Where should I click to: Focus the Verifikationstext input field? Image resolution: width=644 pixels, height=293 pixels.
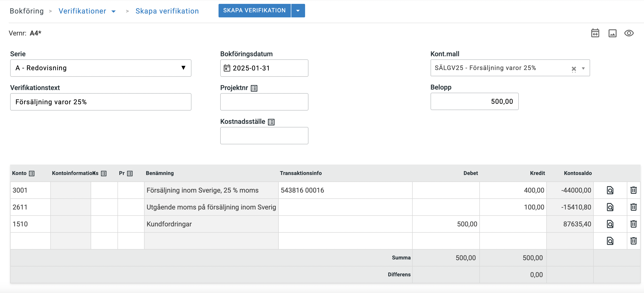point(101,102)
